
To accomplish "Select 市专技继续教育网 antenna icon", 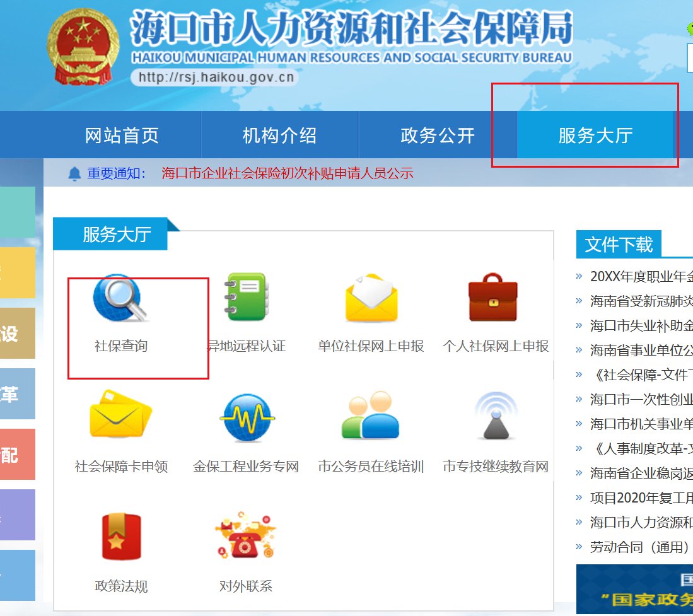I will (496, 416).
